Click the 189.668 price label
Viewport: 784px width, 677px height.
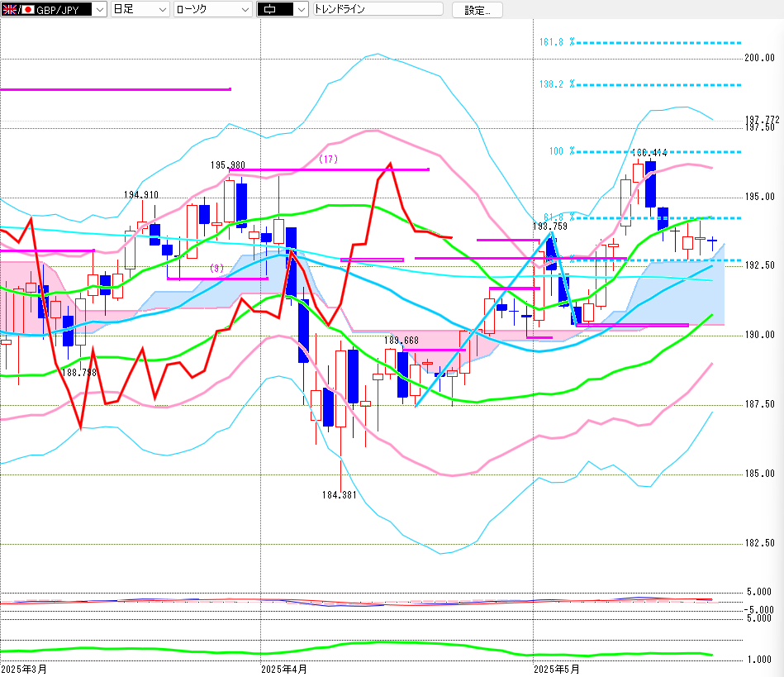(401, 341)
